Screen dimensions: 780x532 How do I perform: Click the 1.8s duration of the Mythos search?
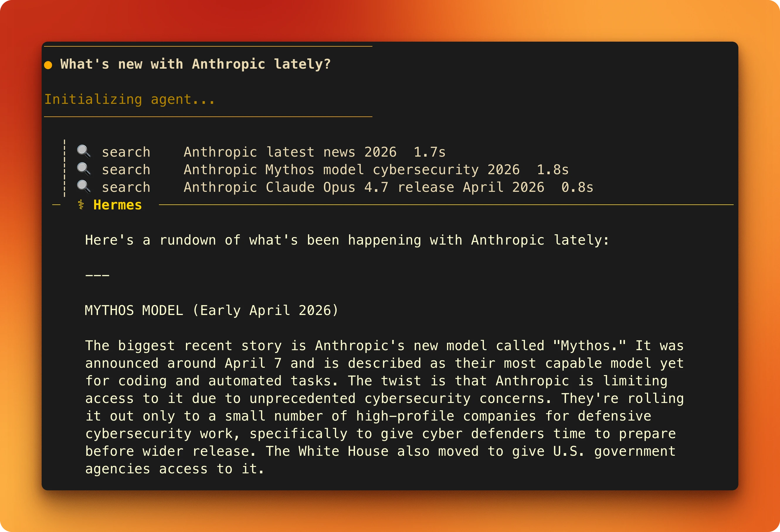[x=552, y=170]
